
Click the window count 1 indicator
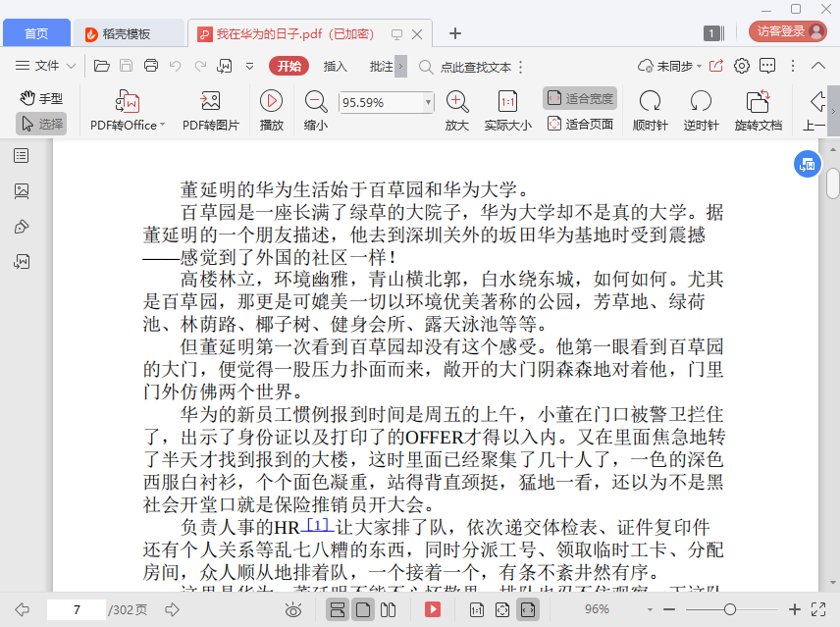(x=713, y=33)
